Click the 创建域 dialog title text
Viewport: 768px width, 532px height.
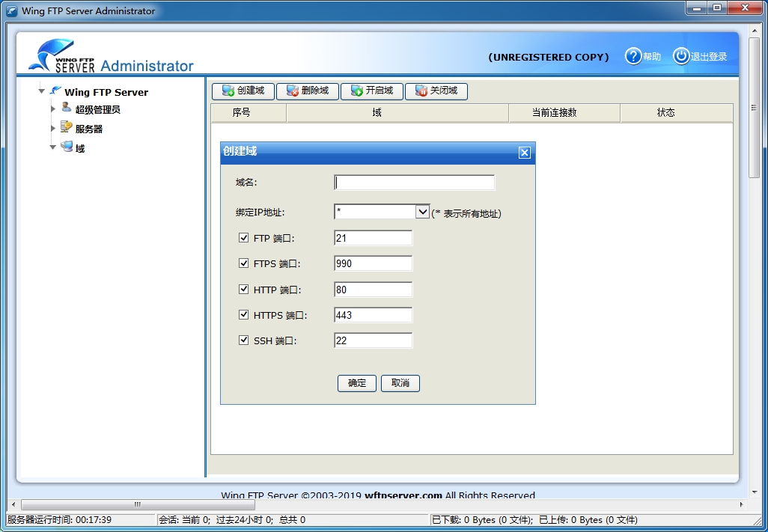point(240,151)
